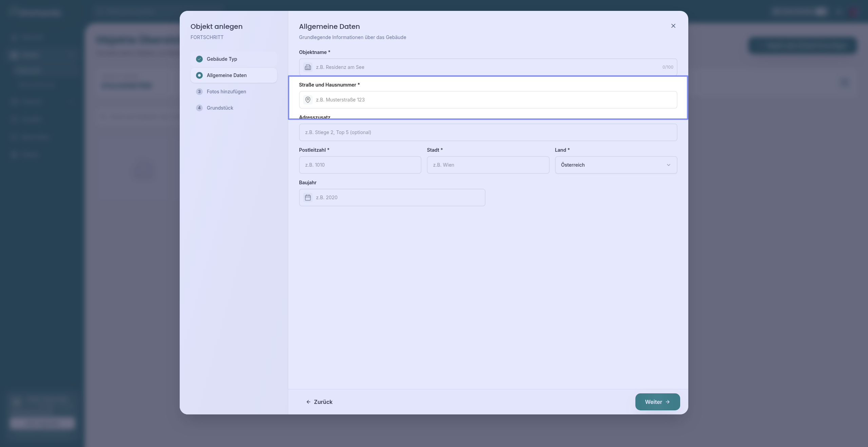This screenshot has width=868, height=447.
Task: Click the building icon in Objektname field
Action: click(x=308, y=67)
